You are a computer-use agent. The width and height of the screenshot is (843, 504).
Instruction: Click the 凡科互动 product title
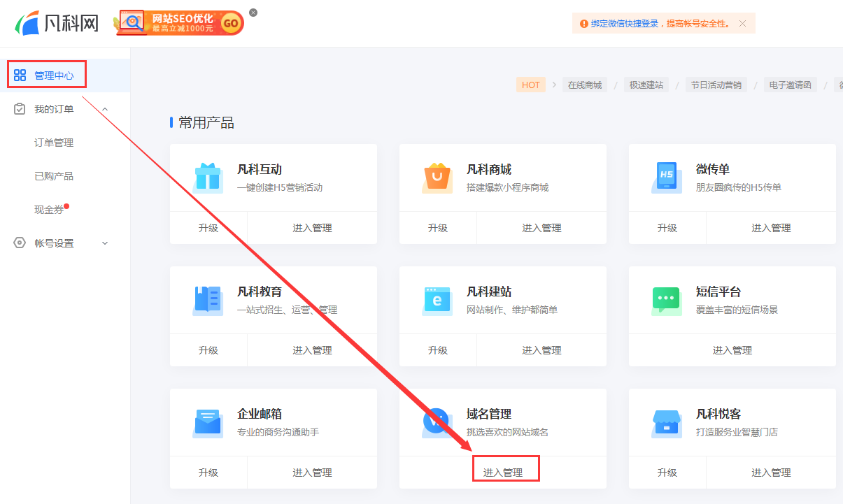[x=260, y=169]
